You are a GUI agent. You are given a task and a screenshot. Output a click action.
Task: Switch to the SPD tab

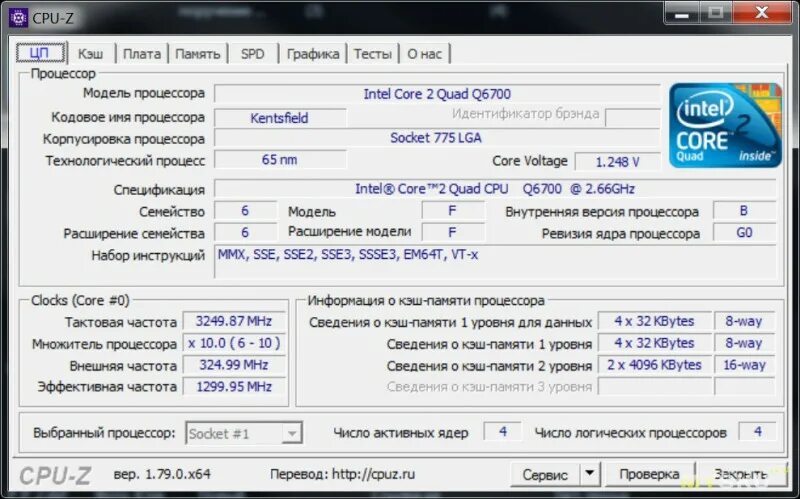[x=253, y=54]
